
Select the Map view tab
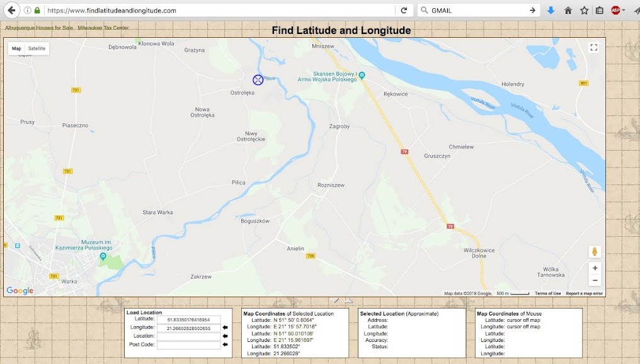tap(16, 48)
